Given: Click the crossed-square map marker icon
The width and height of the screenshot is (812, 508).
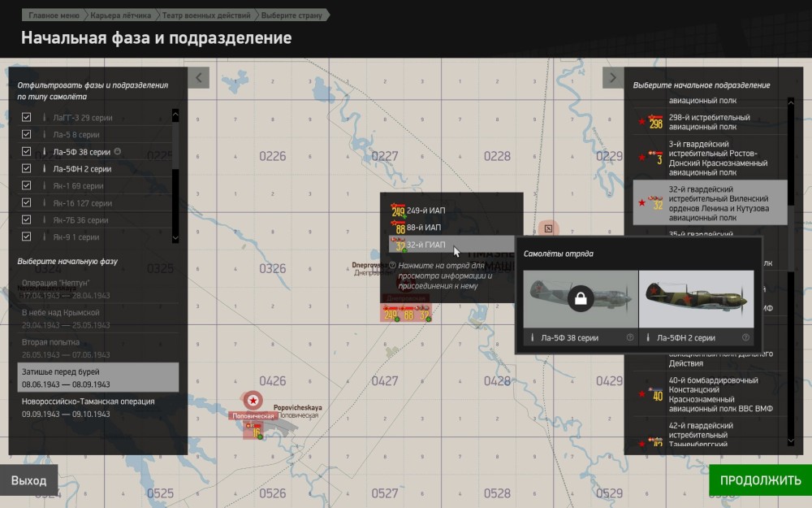Looking at the screenshot, I should tap(548, 228).
